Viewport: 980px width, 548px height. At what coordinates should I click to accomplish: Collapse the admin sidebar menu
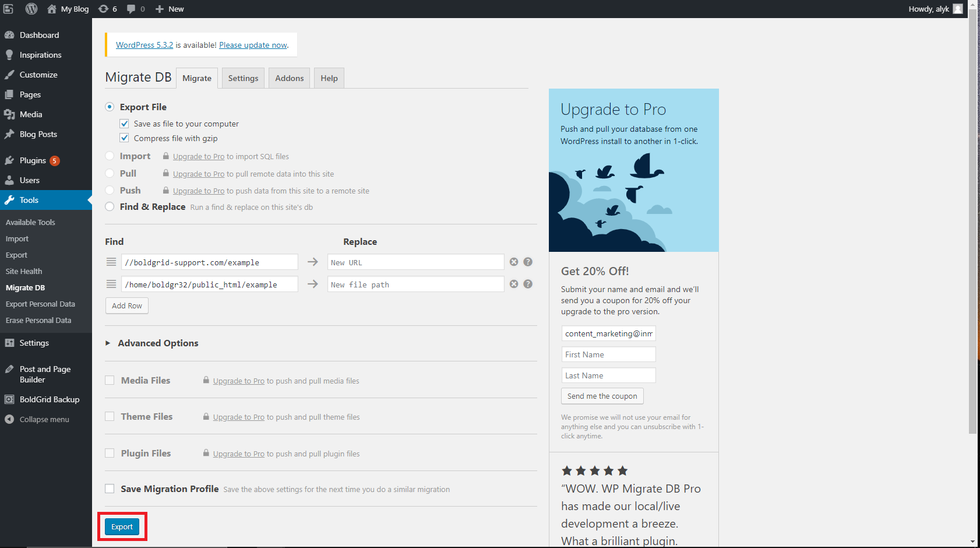click(x=44, y=419)
